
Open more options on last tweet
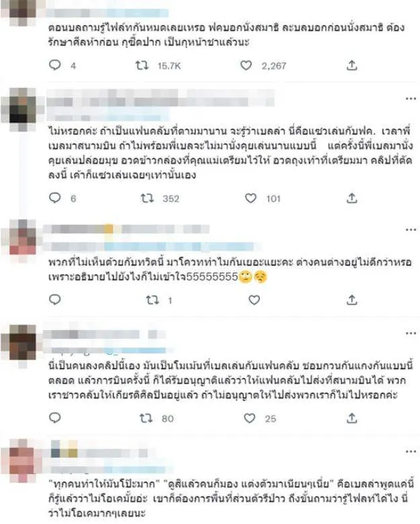point(411,451)
